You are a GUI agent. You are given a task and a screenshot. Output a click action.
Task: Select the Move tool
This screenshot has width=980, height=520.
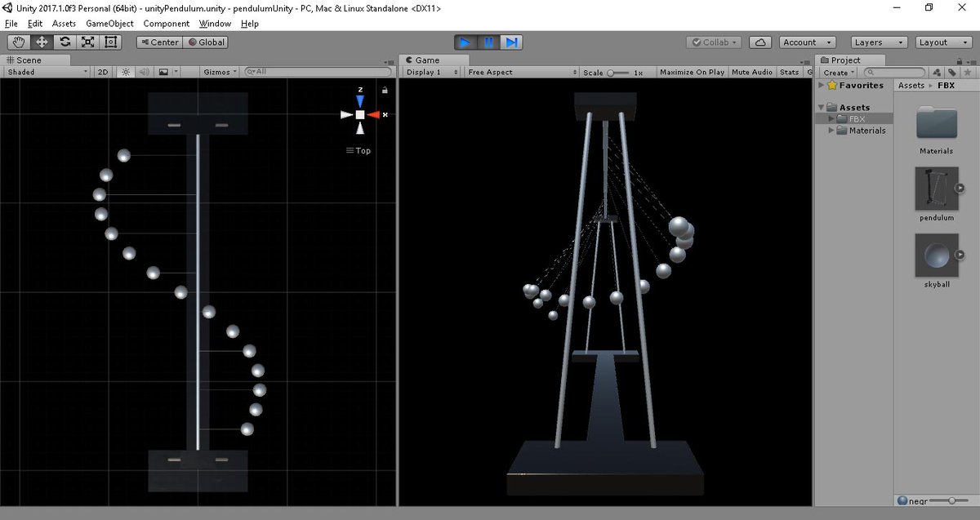(x=42, y=42)
